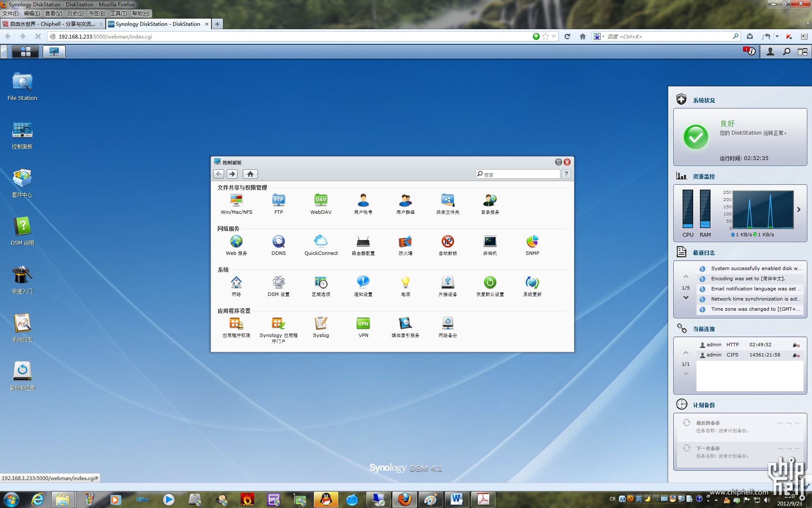Open SNMP settings
Image resolution: width=812 pixels, height=508 pixels.
[532, 245]
